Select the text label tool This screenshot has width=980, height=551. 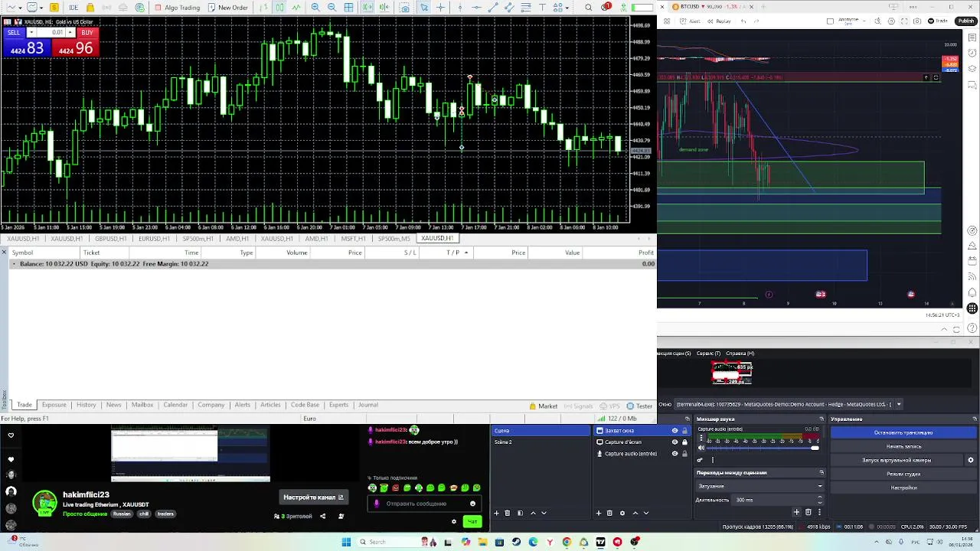[542, 8]
